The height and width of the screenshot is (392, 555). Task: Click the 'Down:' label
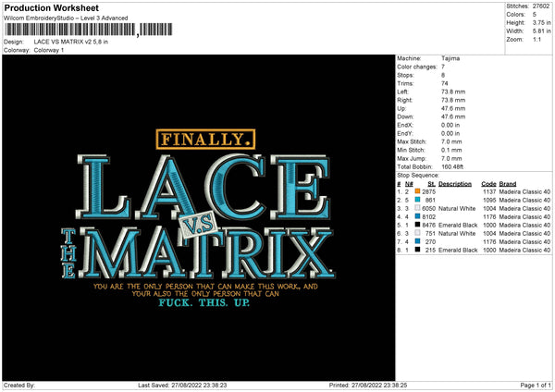405,116
